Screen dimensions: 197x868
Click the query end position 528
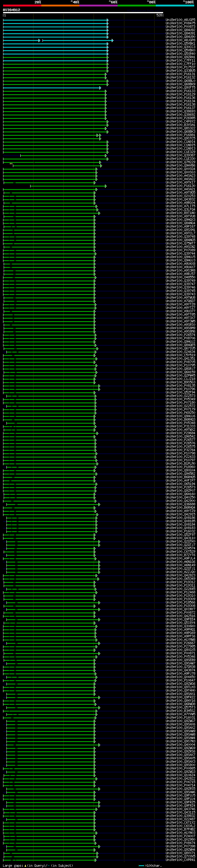tap(159, 15)
